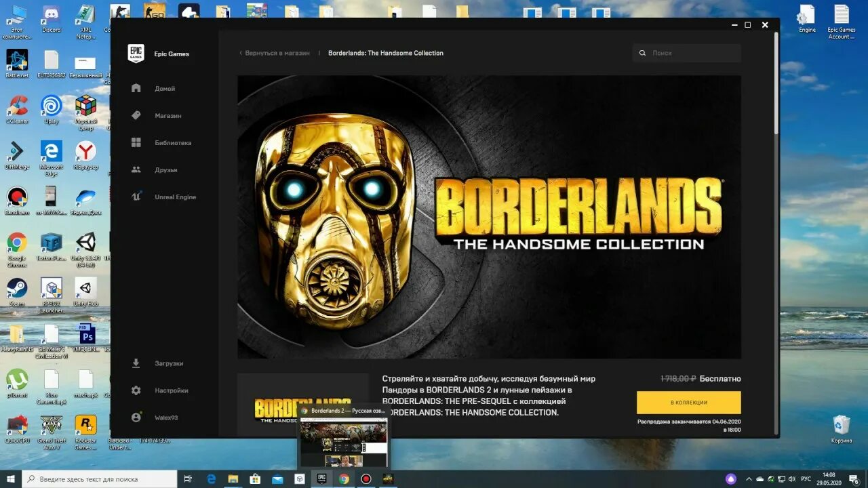Click Edge icon in the taskbar
This screenshot has width=868, height=488.
pos(211,479)
